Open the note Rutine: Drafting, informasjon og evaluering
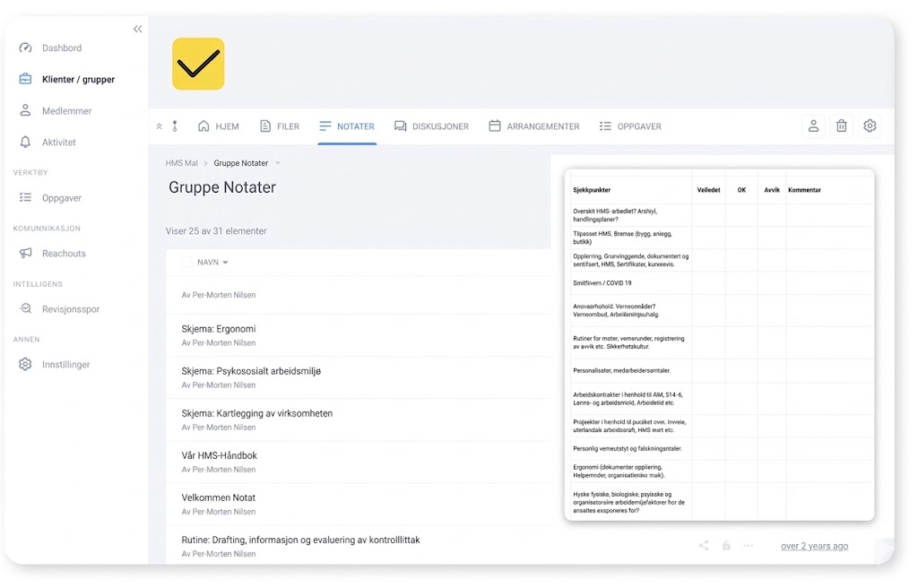This screenshot has height=588, width=918. click(x=300, y=540)
